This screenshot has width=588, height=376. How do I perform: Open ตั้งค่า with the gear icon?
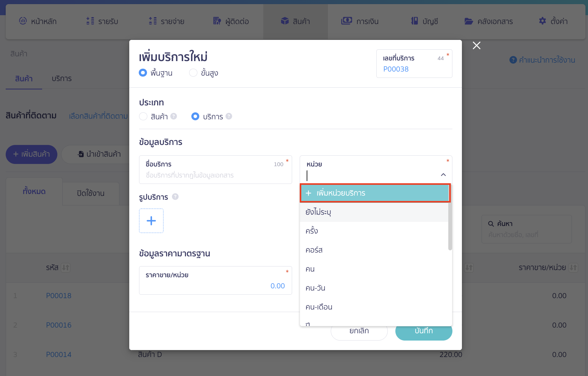click(542, 21)
